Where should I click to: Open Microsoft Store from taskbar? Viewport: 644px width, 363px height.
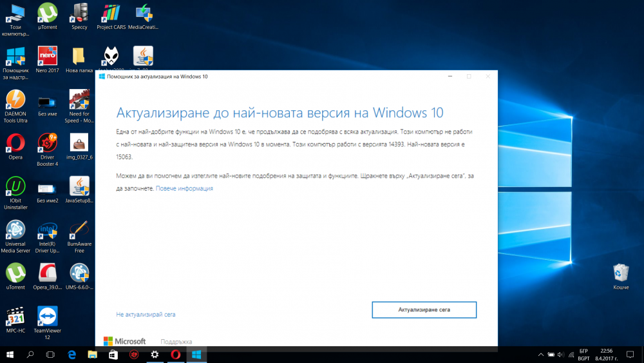pyautogui.click(x=113, y=355)
